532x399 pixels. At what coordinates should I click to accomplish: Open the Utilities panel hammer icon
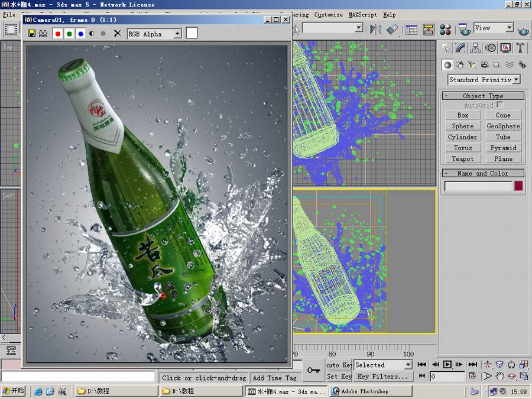[520, 48]
